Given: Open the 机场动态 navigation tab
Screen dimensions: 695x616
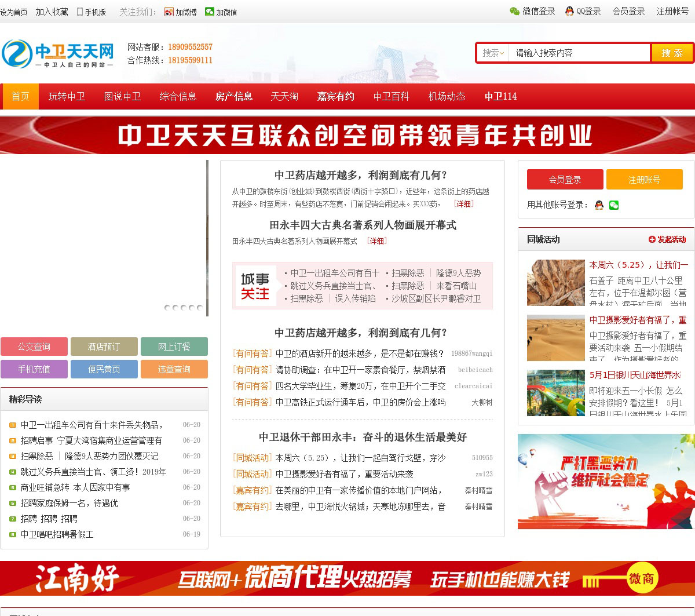Looking at the screenshot, I should coord(447,96).
